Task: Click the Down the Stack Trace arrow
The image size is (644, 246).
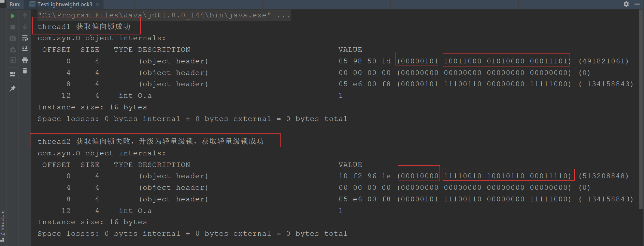Action: pyautogui.click(x=25, y=27)
